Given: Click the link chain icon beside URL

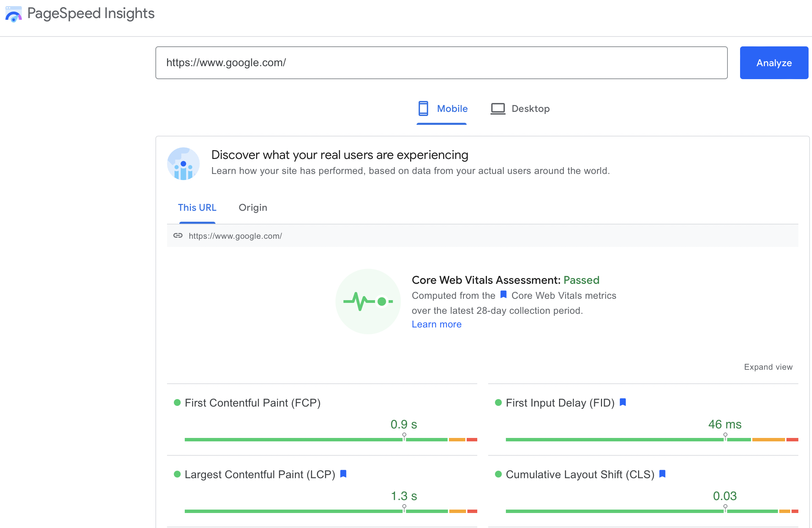Looking at the screenshot, I should tap(178, 235).
